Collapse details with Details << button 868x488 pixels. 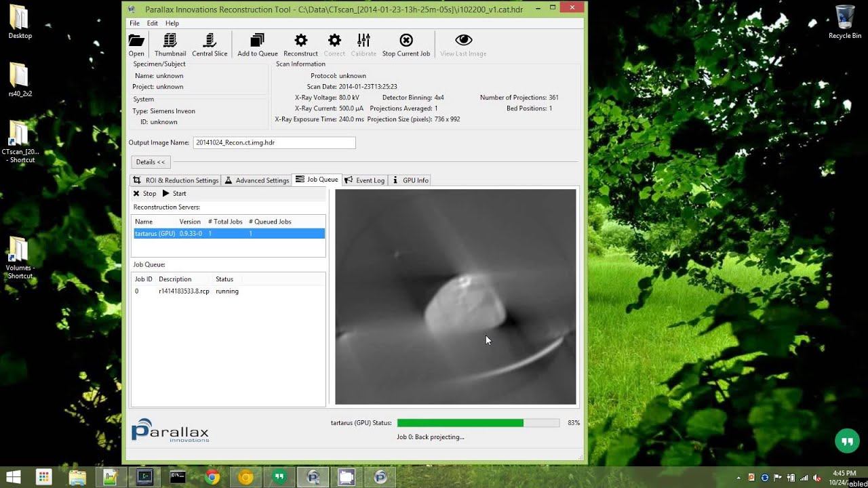(x=151, y=162)
